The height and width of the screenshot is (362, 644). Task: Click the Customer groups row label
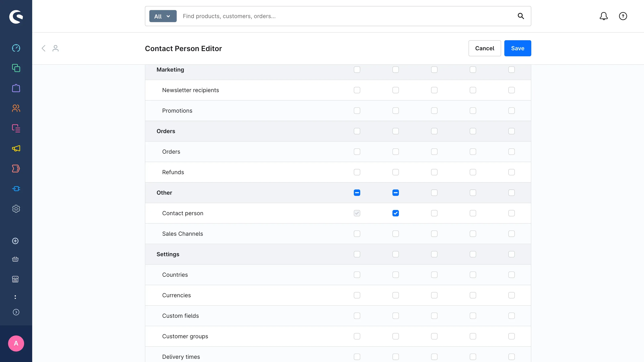point(185,336)
